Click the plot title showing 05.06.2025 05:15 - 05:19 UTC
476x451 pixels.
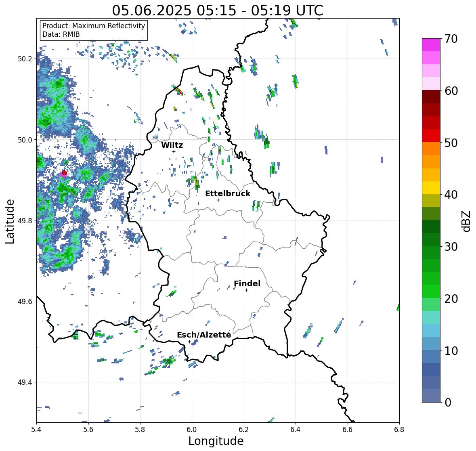click(x=217, y=10)
